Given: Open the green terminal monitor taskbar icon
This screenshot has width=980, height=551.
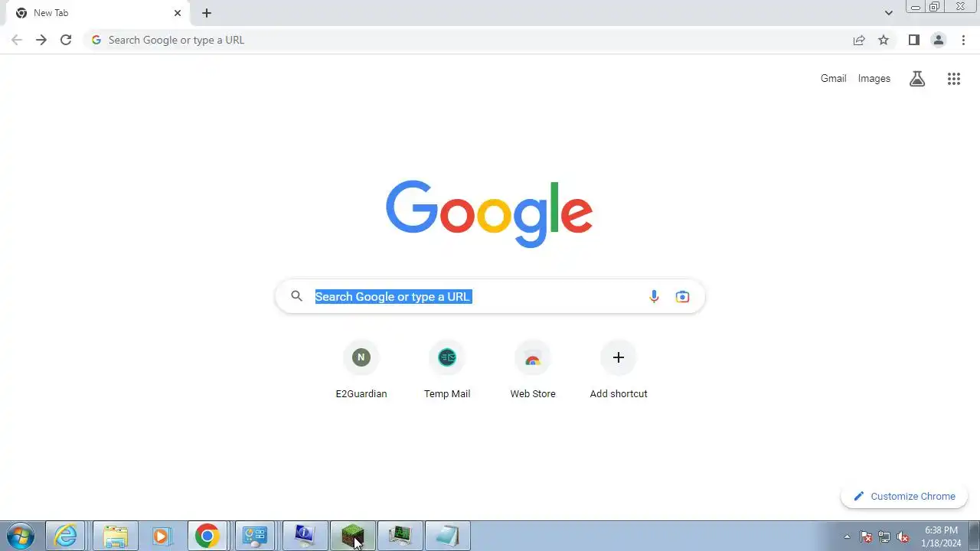Looking at the screenshot, I should [400, 536].
